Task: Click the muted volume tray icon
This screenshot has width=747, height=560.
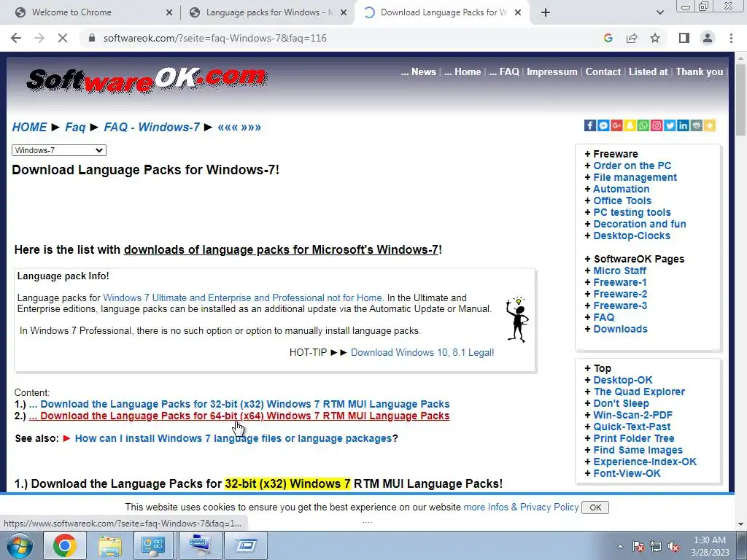Action: 673,547
